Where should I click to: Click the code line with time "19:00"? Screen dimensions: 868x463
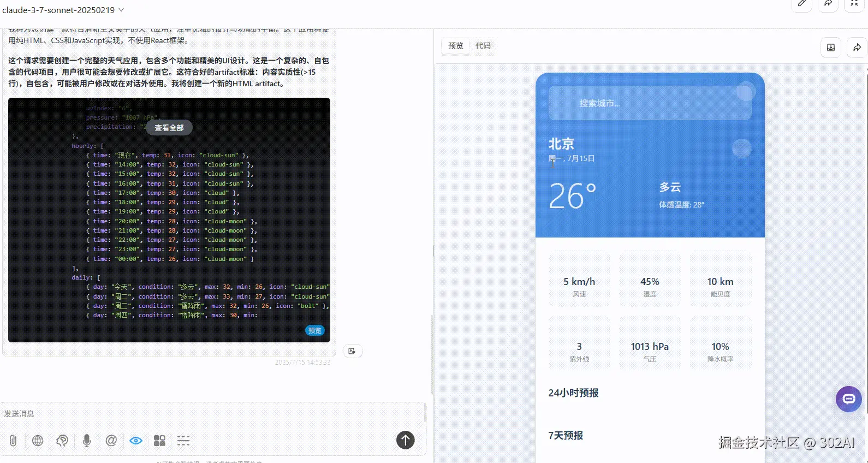(162, 211)
